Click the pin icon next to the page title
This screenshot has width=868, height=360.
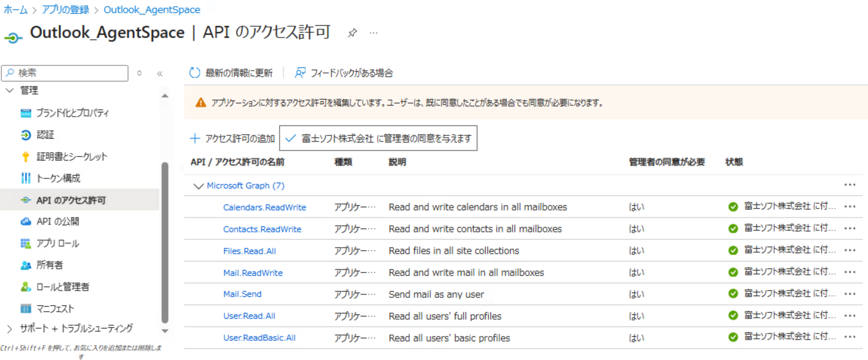click(352, 33)
